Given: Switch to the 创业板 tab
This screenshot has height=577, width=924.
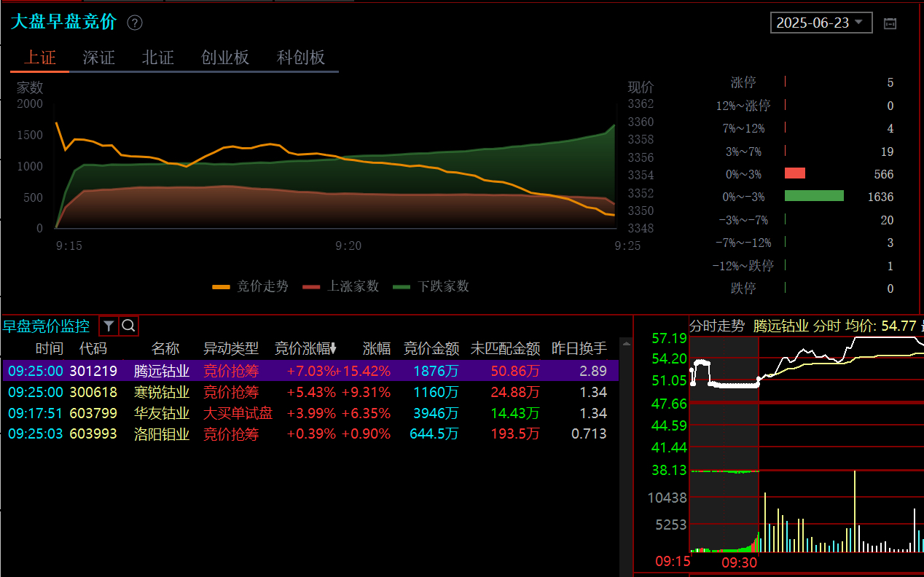Looking at the screenshot, I should (x=225, y=58).
